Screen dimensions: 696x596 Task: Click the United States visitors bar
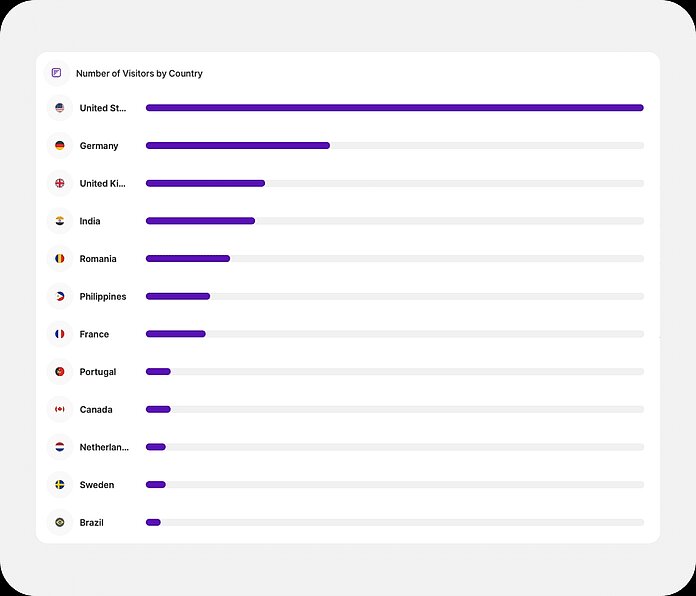pyautogui.click(x=394, y=108)
